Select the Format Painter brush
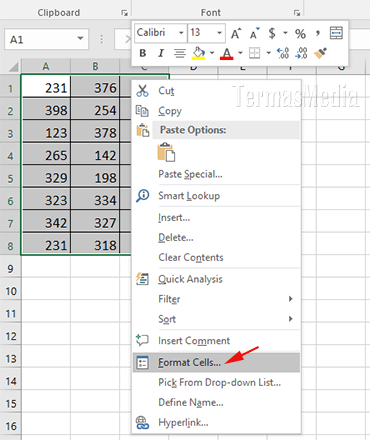The image size is (370, 440). [320, 53]
